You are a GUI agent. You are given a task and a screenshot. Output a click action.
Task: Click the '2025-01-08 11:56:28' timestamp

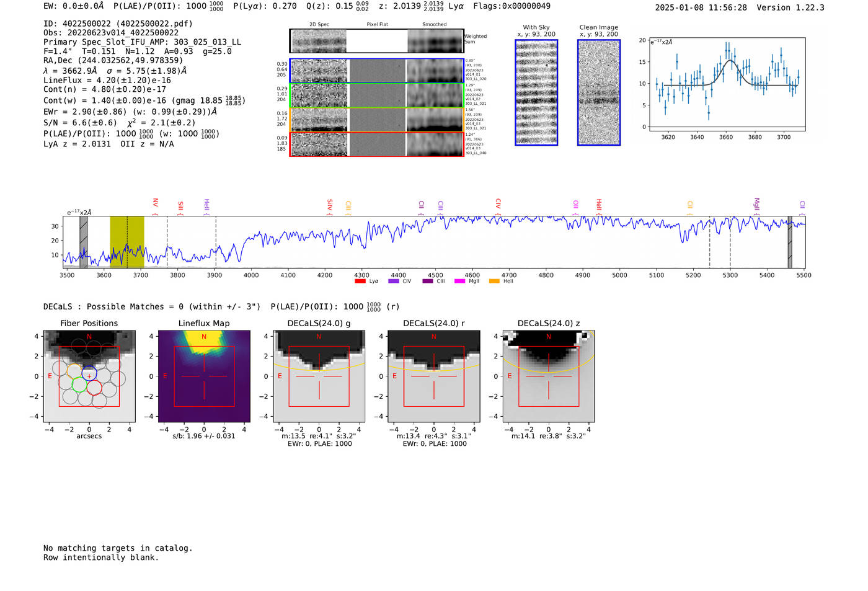click(x=701, y=7)
